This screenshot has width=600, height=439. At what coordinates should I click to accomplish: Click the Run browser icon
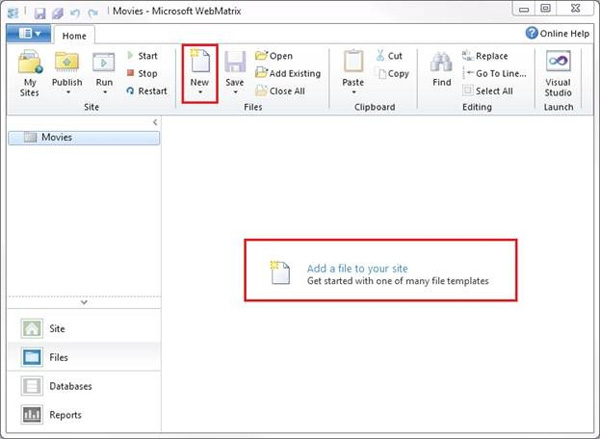[104, 62]
